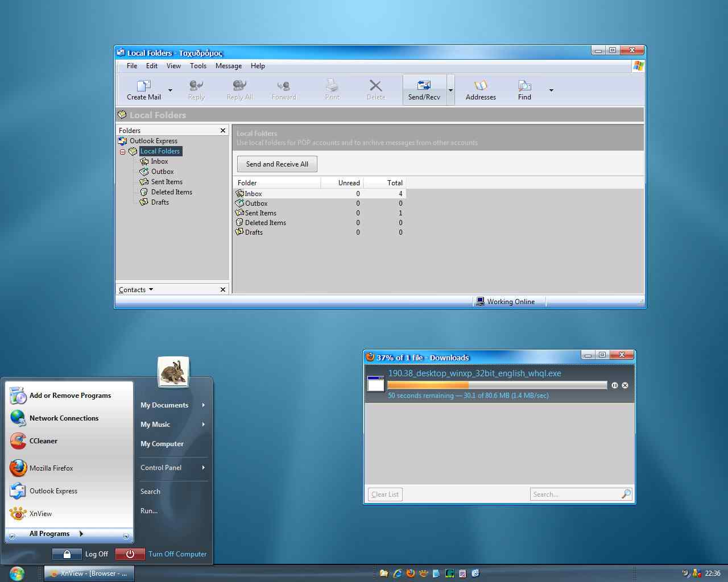Viewport: 728px width, 582px height.
Task: Click the Send and Receive All button
Action: [x=277, y=164]
